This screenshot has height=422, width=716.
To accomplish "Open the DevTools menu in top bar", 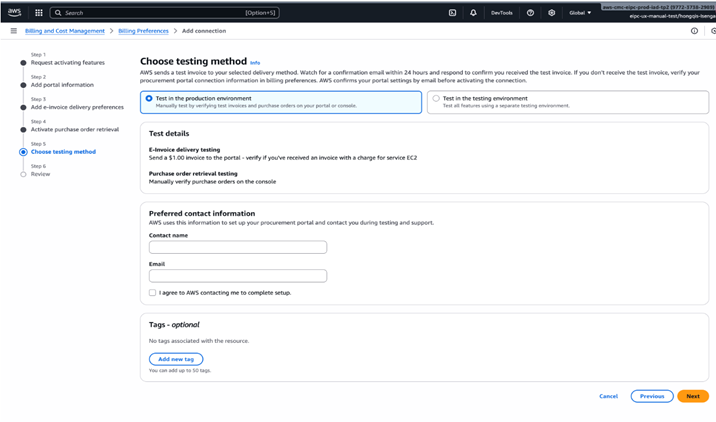I will click(501, 13).
